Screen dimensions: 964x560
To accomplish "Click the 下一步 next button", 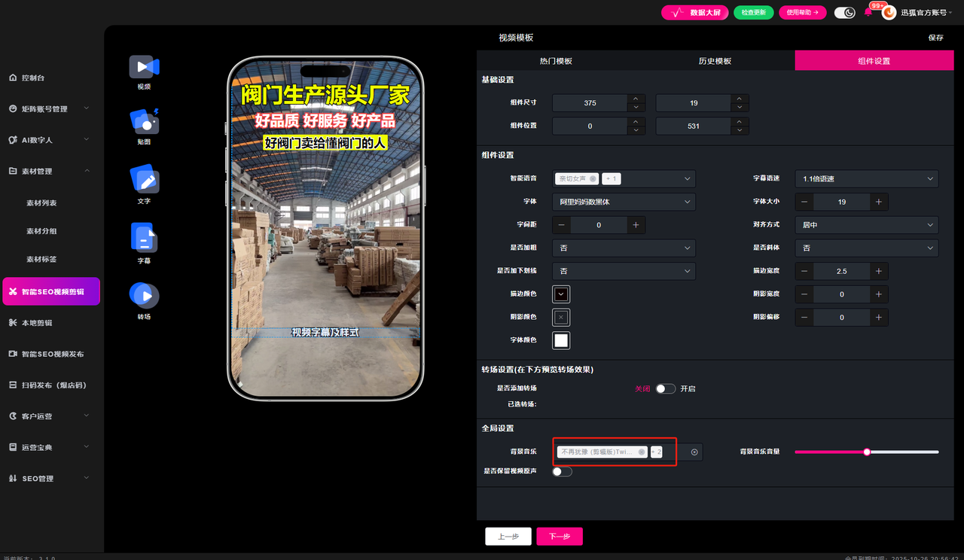I will click(x=559, y=537).
